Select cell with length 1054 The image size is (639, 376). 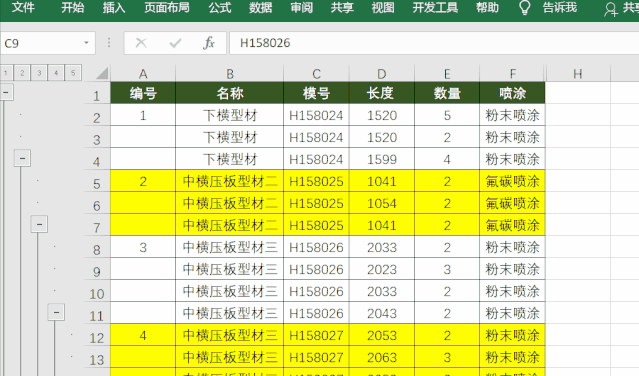tap(382, 203)
